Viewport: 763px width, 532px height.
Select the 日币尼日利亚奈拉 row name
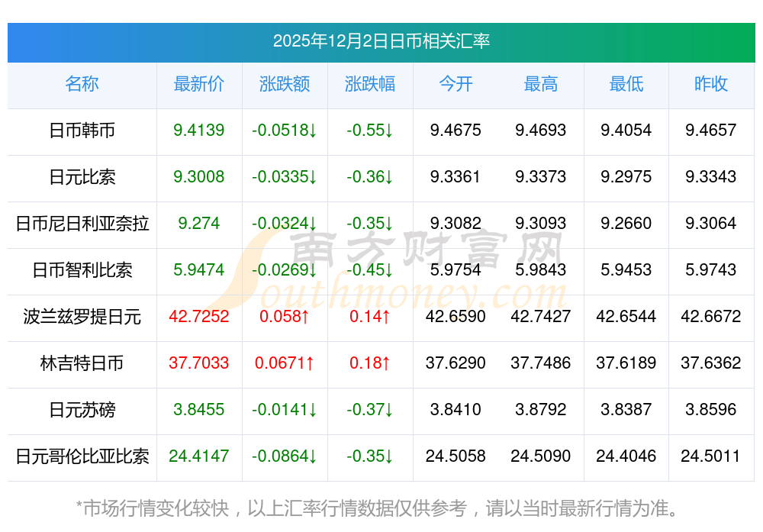(82, 224)
